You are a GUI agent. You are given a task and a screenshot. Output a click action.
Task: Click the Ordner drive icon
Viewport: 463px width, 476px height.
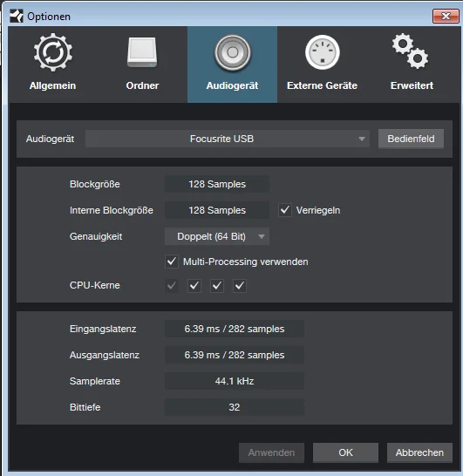[142, 52]
